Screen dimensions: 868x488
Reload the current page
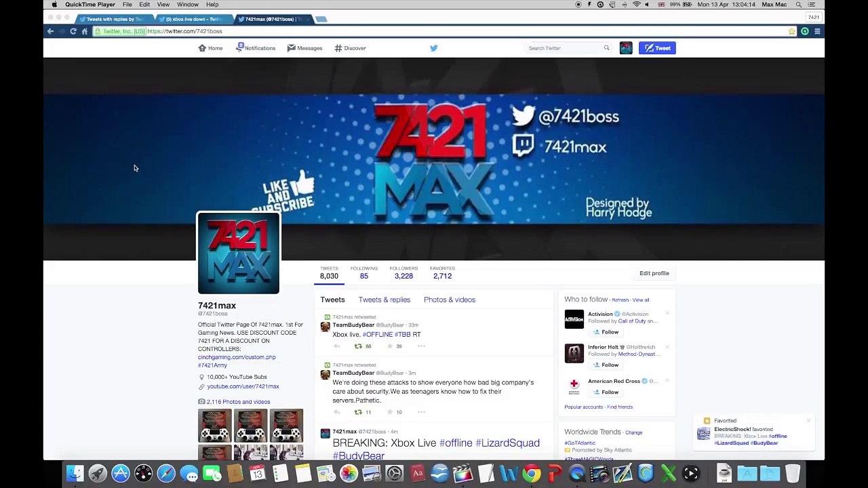coord(73,31)
